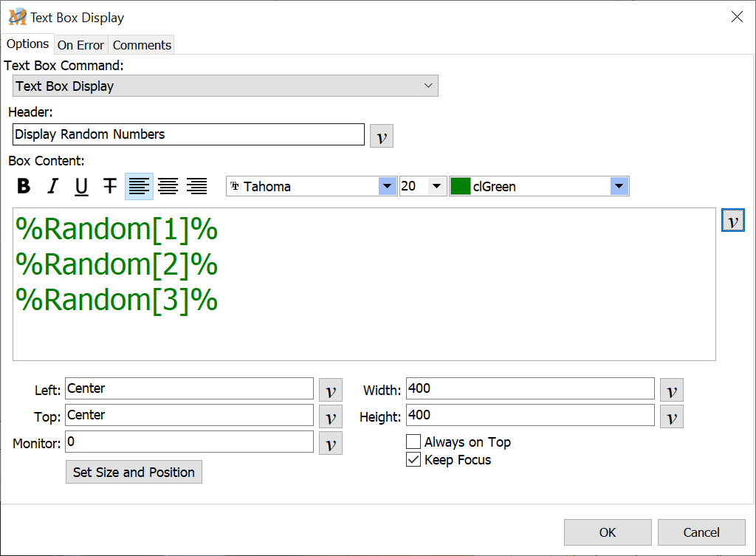Uncheck the Keep Focus option
This screenshot has height=556, width=756.
pyautogui.click(x=414, y=460)
